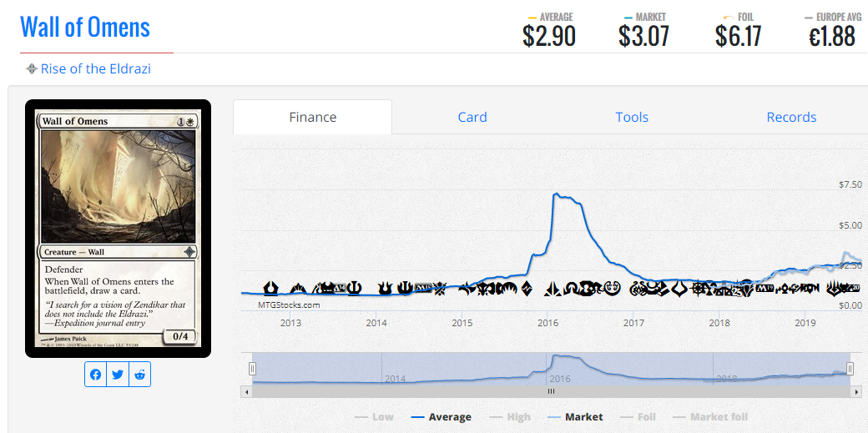Share card on Twitter
The width and height of the screenshot is (868, 433).
[118, 375]
